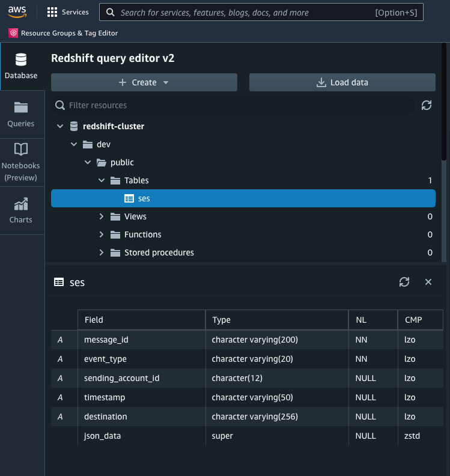Click the Stored procedures folder icon
Viewport: 450px width, 476px height.
[115, 252]
